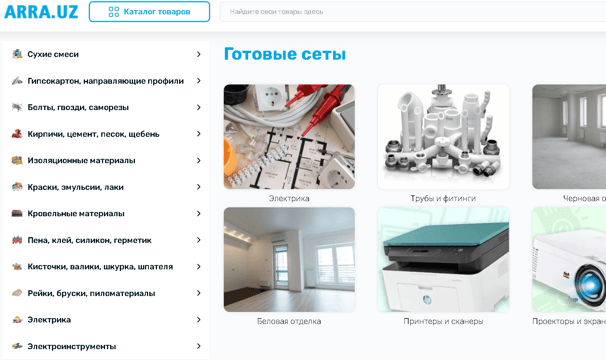Viewport: 606px width, 360px height.
Task: Select Изоляционные материалы label
Action: 81,160
